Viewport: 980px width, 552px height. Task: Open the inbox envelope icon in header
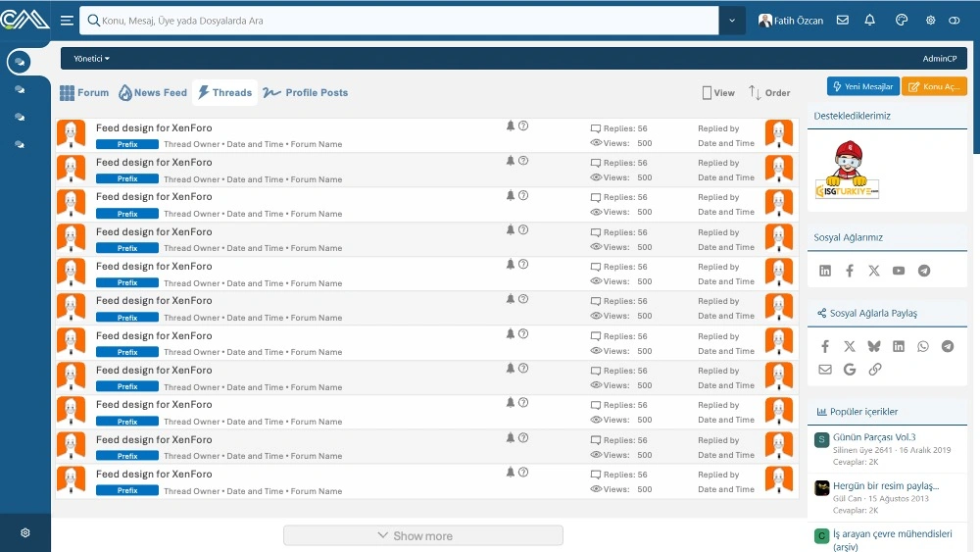(843, 21)
